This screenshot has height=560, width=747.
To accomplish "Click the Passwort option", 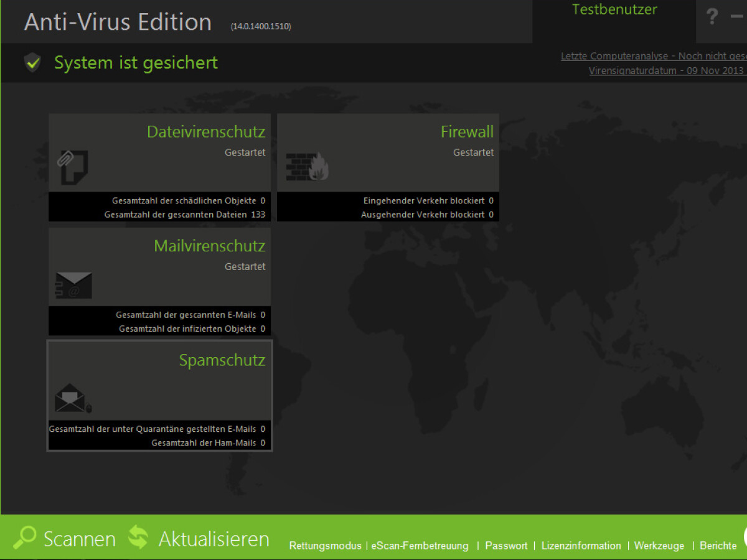I will coord(505,546).
